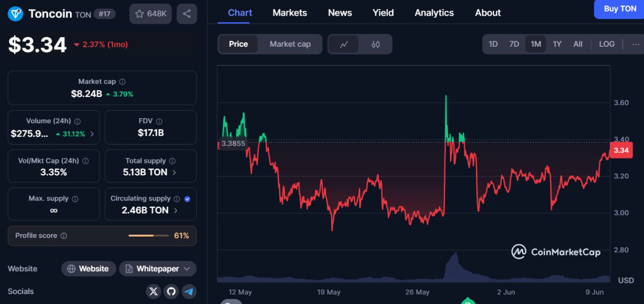Click the 3.35% Vol/Mkt Cap value

pyautogui.click(x=53, y=172)
